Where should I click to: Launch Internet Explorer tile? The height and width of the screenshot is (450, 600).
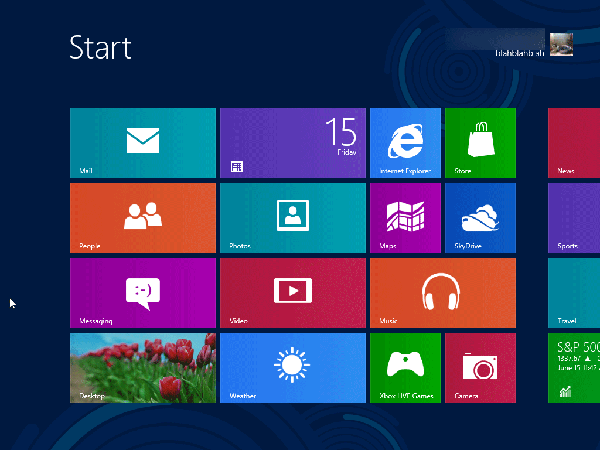tap(405, 143)
